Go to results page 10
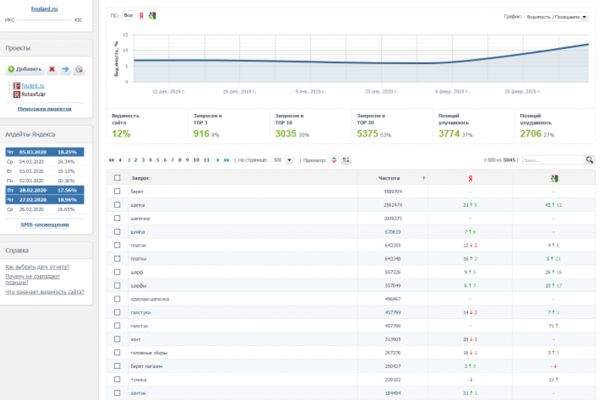Screen dimensions: 600x400 click(196, 160)
